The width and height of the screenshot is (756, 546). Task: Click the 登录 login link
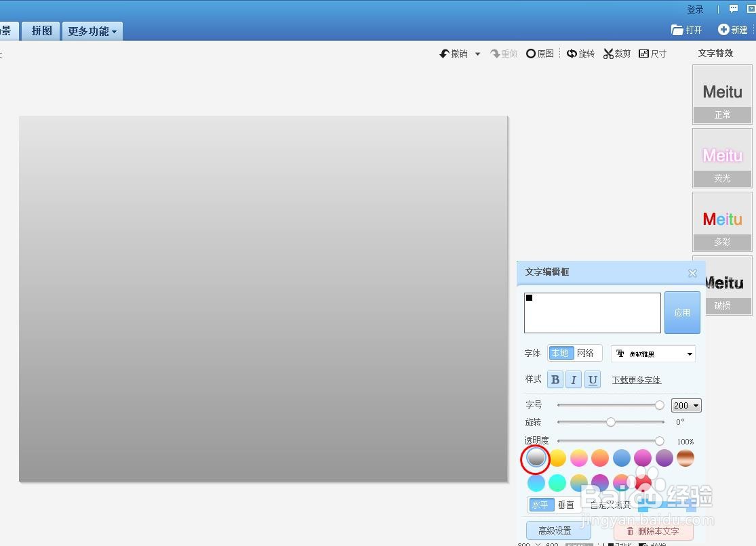point(695,9)
